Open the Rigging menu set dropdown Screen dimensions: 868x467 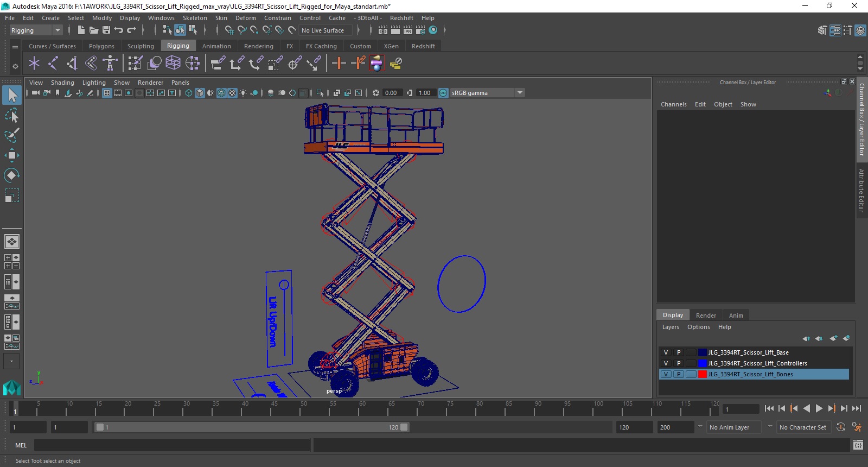tap(36, 30)
